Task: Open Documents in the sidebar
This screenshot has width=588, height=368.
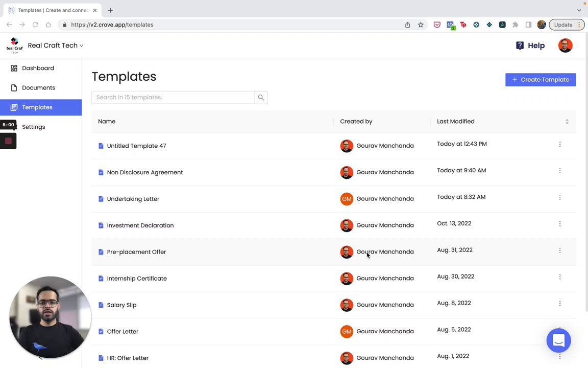Action: (38, 87)
